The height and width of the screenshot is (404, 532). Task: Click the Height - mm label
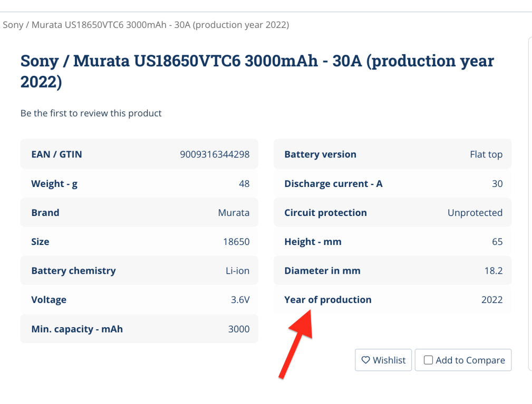coord(313,242)
